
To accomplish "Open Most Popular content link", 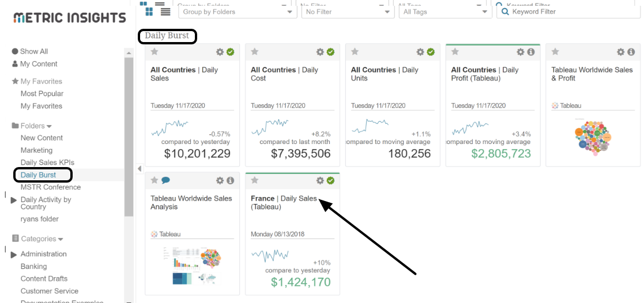I will coord(42,93).
